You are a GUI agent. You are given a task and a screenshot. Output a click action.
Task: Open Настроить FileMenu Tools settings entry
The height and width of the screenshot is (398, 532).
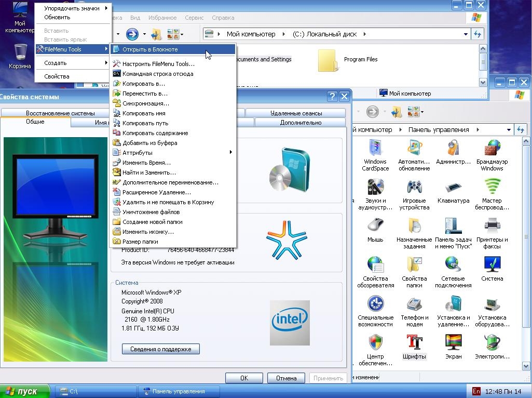(x=173, y=64)
